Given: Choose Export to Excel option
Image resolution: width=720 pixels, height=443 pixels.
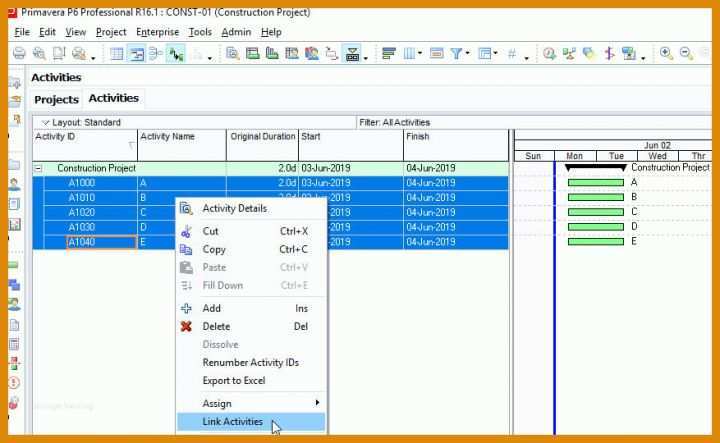Looking at the screenshot, I should pos(251,381).
